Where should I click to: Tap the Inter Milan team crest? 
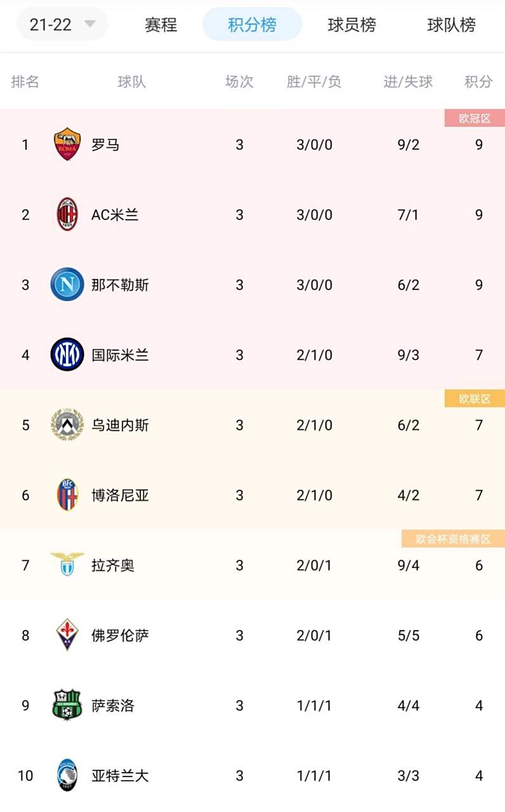pyautogui.click(x=67, y=355)
